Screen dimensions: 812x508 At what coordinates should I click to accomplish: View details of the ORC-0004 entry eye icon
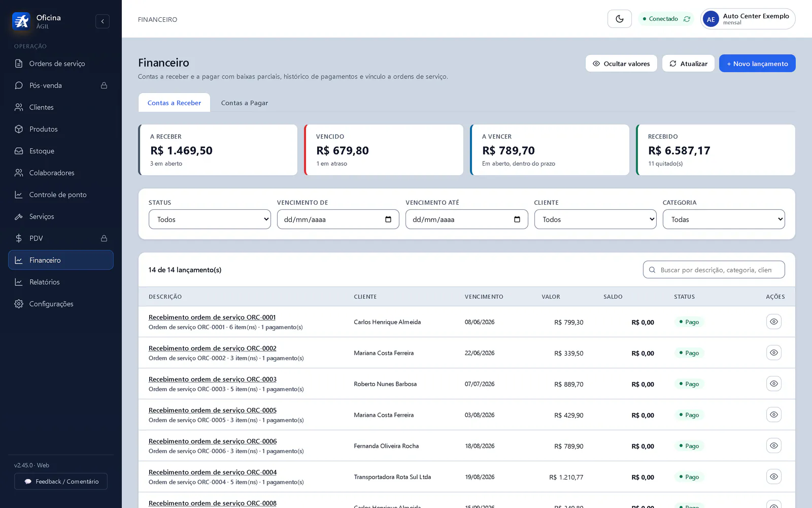[x=774, y=477]
